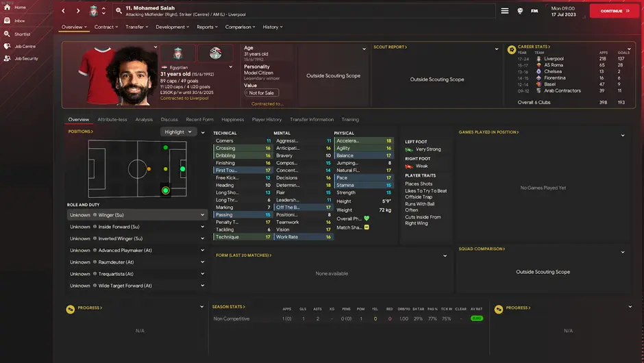Image resolution: width=644 pixels, height=363 pixels.
Task: Click the right Progress round icon
Action: (499, 309)
